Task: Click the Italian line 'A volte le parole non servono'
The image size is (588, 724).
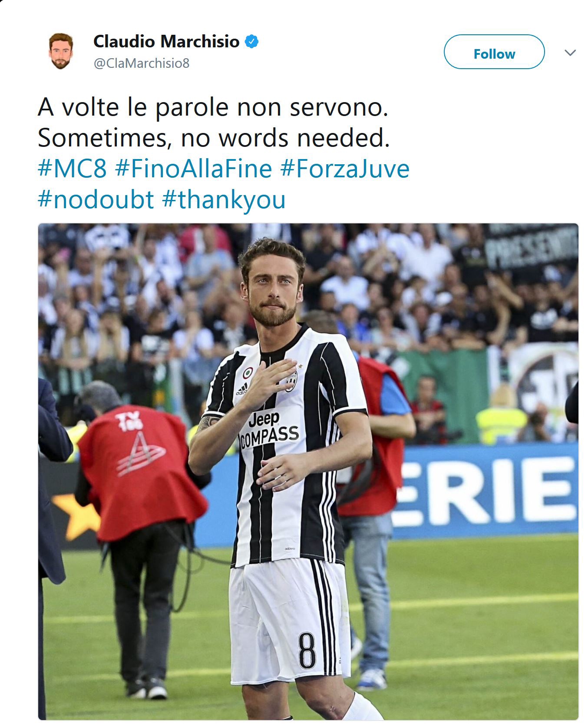Action: 213,107
